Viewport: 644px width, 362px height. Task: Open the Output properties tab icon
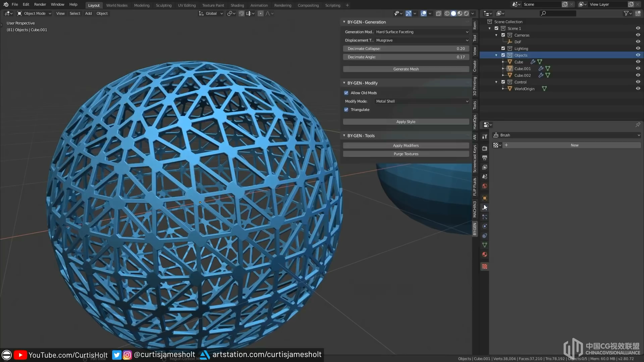pos(485,158)
